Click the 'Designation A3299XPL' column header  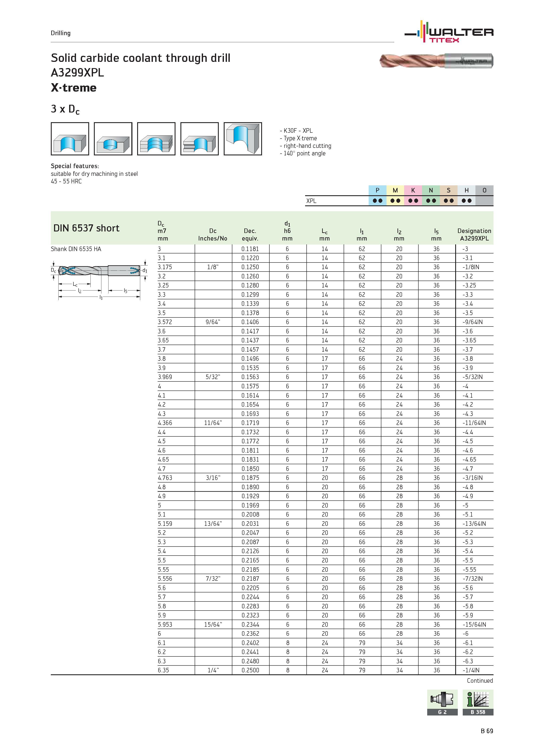474,234
